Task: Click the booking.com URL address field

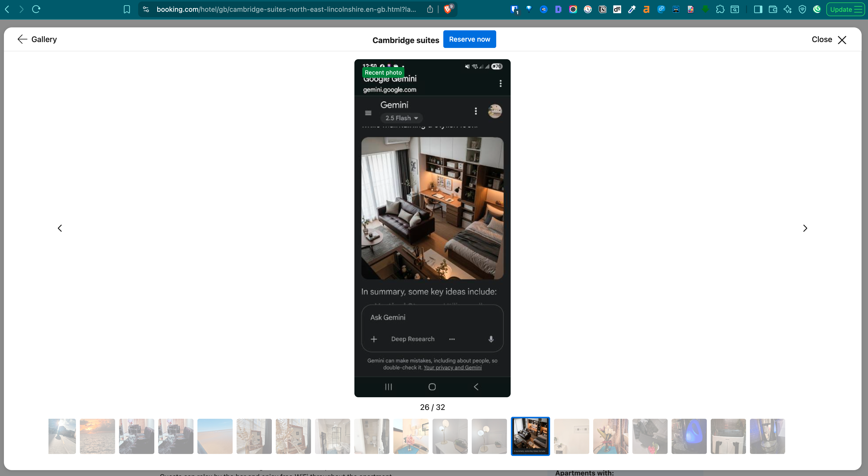Action: [286, 9]
